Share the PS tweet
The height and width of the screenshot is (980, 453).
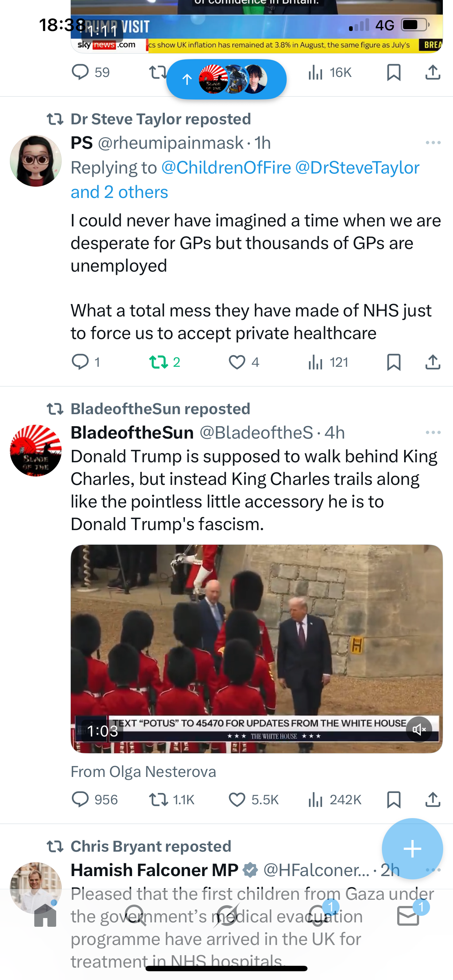[x=433, y=362]
